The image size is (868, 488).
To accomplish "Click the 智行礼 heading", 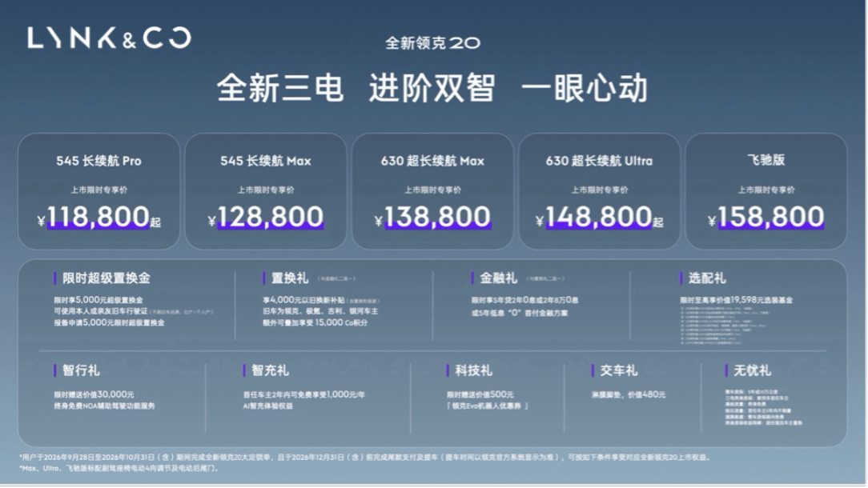I will [x=81, y=370].
